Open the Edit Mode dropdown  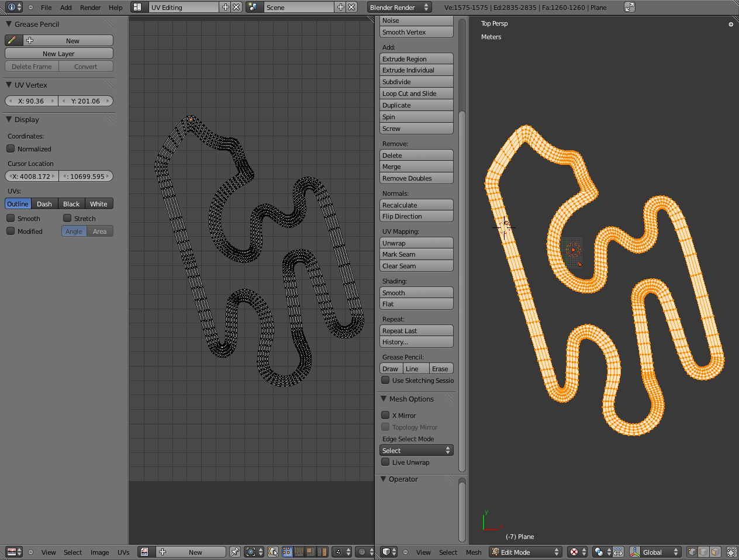pyautogui.click(x=526, y=552)
